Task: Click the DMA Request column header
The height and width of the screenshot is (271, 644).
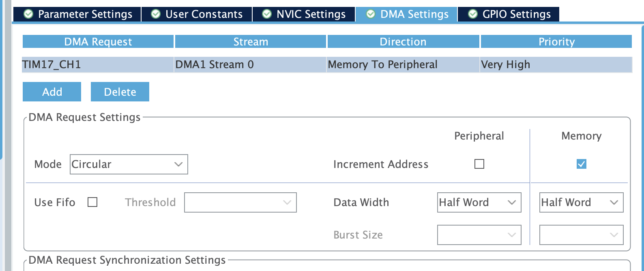Action: tap(98, 42)
